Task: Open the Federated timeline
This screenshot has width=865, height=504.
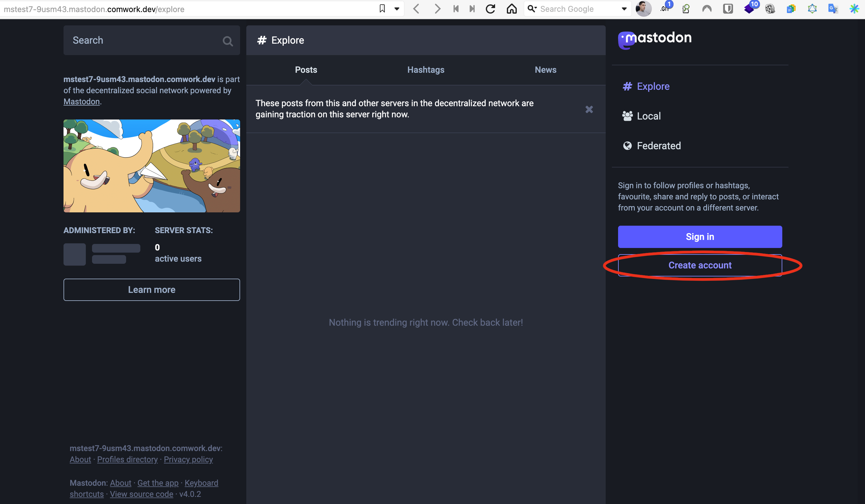Action: click(x=658, y=146)
